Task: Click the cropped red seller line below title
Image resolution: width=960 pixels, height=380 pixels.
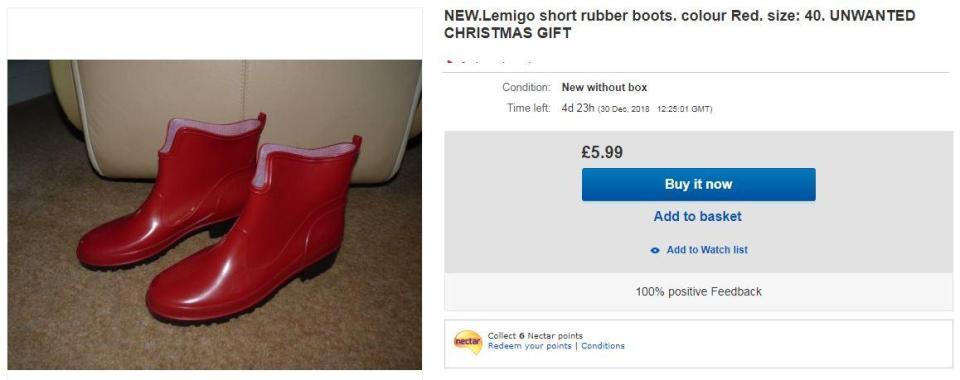Action: pyautogui.click(x=489, y=62)
